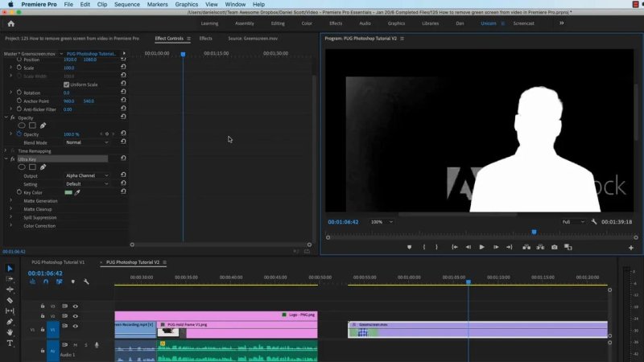The image size is (644, 362).
Task: Create ellipse mask under Opacity
Action: (22, 125)
